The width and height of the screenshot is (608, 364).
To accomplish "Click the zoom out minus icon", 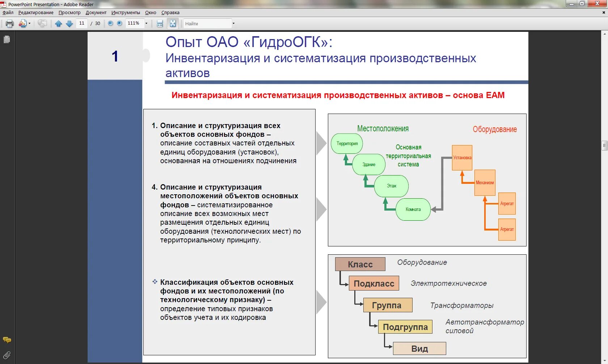I will (x=110, y=24).
